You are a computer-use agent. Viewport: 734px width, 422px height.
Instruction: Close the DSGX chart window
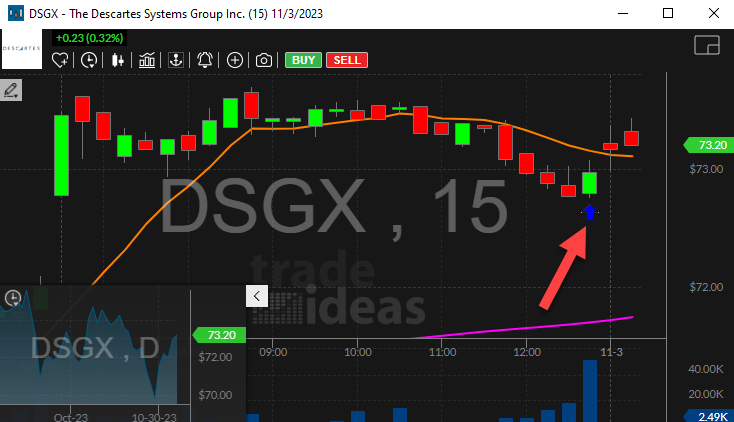(x=713, y=13)
